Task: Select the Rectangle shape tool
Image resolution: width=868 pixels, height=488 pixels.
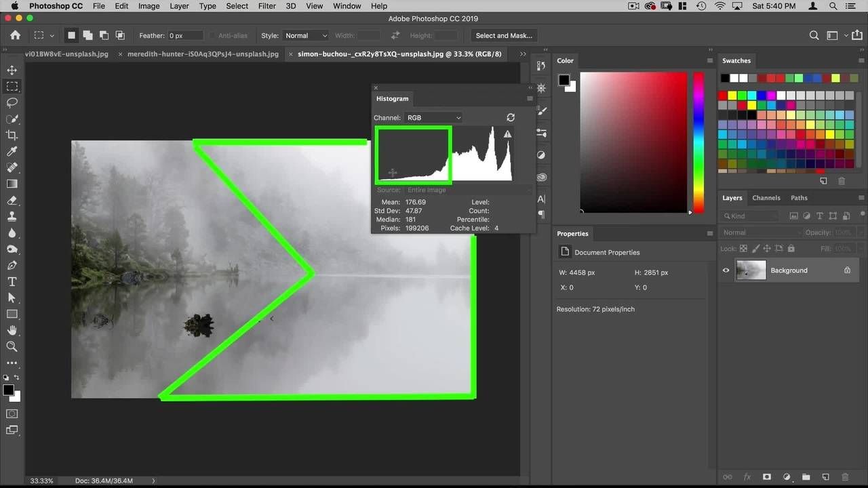Action: (x=12, y=314)
